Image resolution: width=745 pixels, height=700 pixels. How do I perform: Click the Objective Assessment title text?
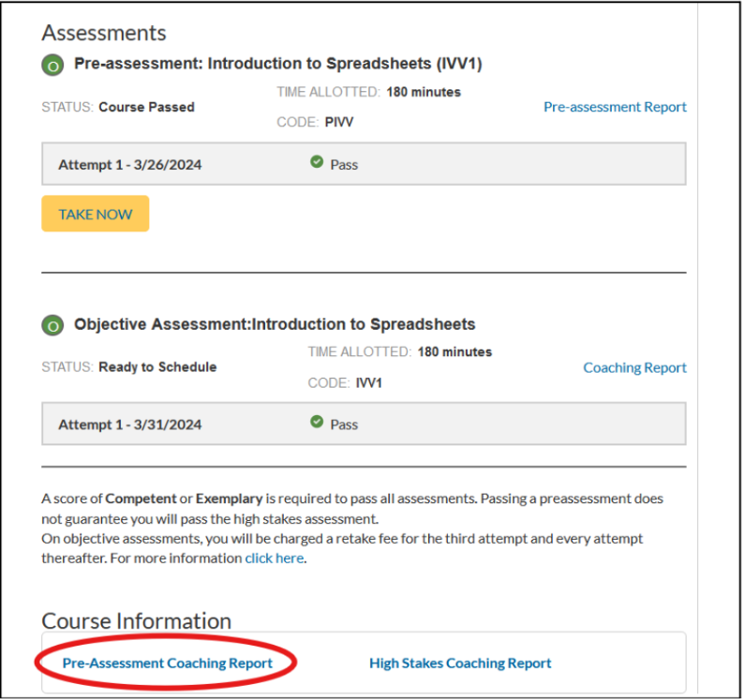click(x=275, y=324)
